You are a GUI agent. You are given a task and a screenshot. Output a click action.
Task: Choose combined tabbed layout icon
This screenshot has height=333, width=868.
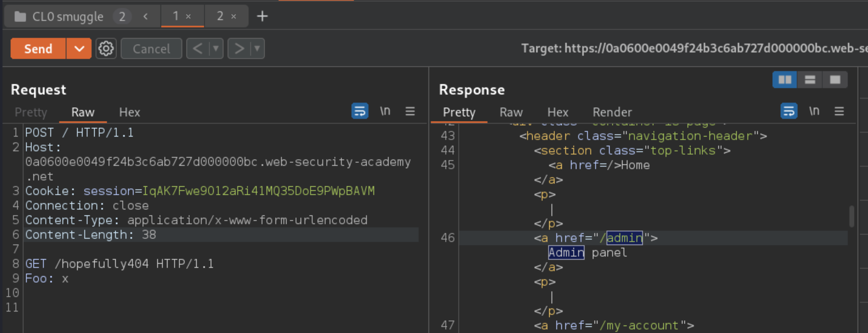[835, 80]
